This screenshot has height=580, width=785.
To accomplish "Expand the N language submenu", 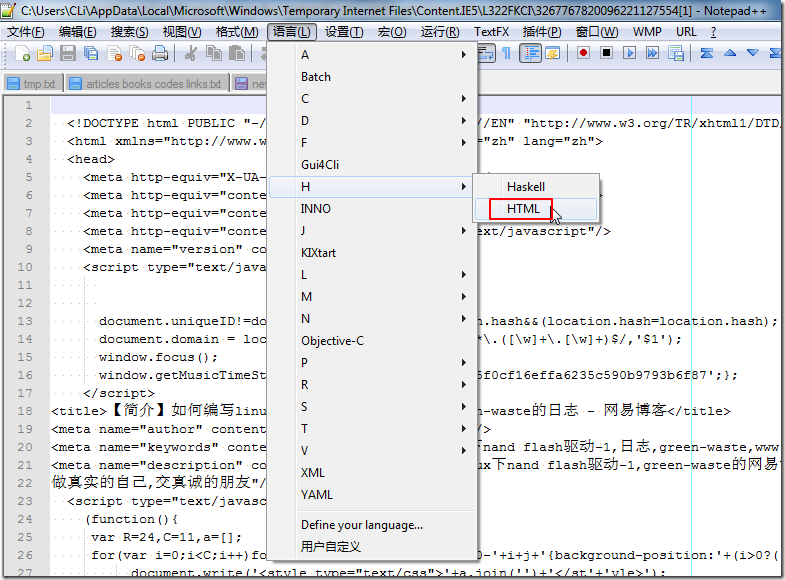I will click(371, 319).
